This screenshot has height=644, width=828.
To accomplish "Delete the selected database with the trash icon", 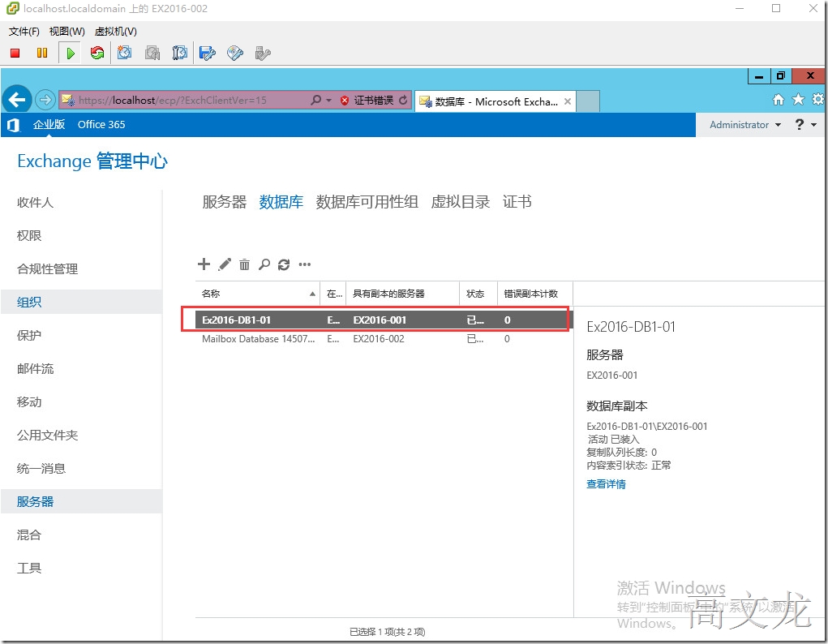I will coord(244,264).
